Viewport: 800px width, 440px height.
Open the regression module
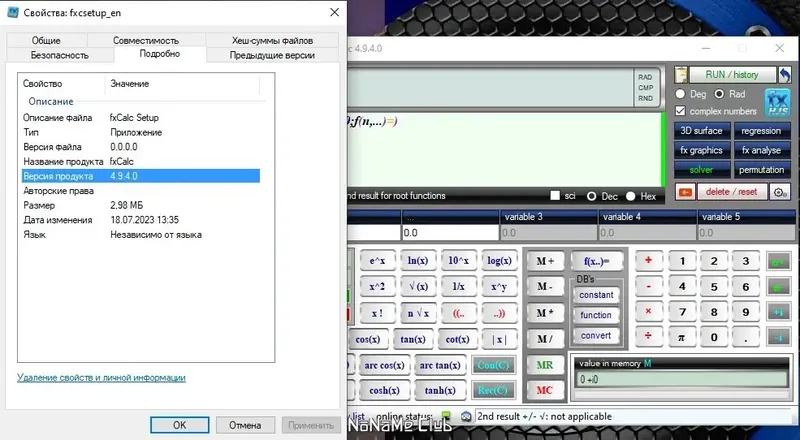761,131
